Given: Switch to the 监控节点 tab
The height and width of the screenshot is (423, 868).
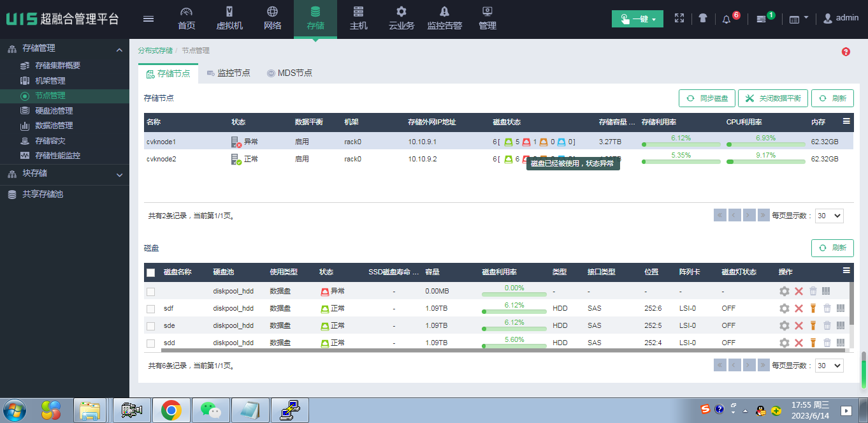Looking at the screenshot, I should [228, 73].
